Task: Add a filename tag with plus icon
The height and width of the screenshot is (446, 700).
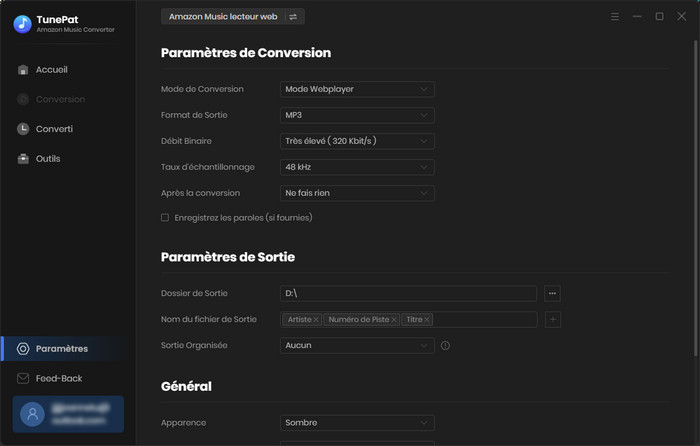Action: click(553, 320)
